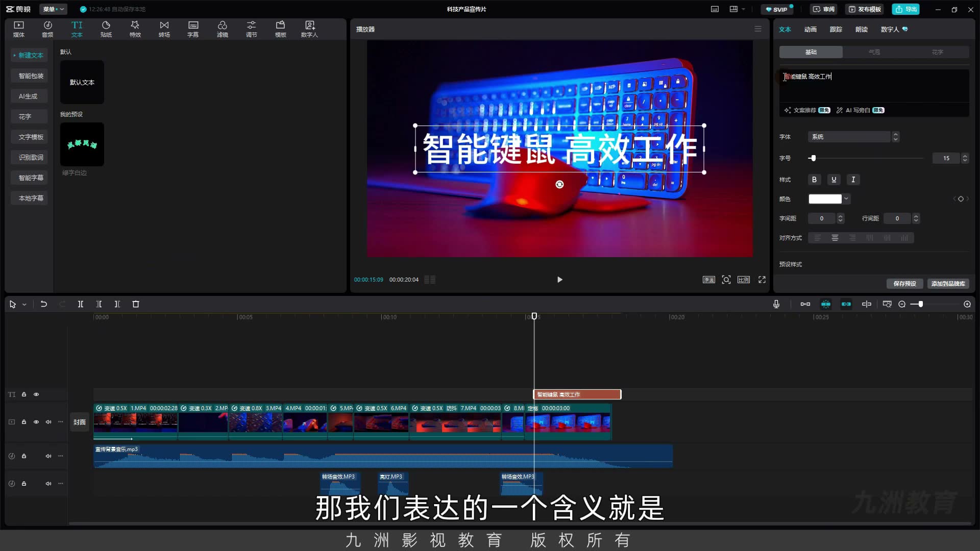Screen dimensions: 980x551
Task: Click the delete trash icon in timeline toolbar
Action: (x=136, y=304)
